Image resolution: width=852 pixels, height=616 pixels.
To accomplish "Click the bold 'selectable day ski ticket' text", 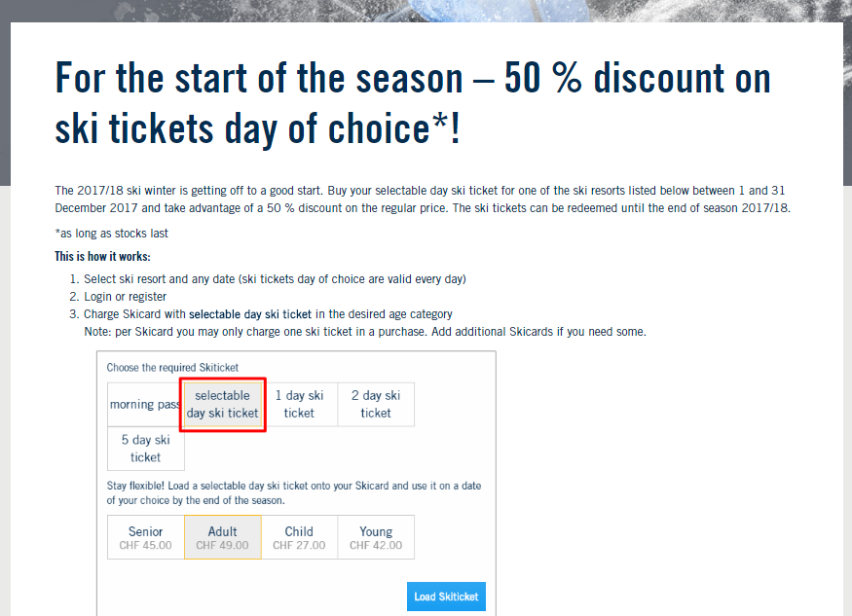I will (250, 314).
